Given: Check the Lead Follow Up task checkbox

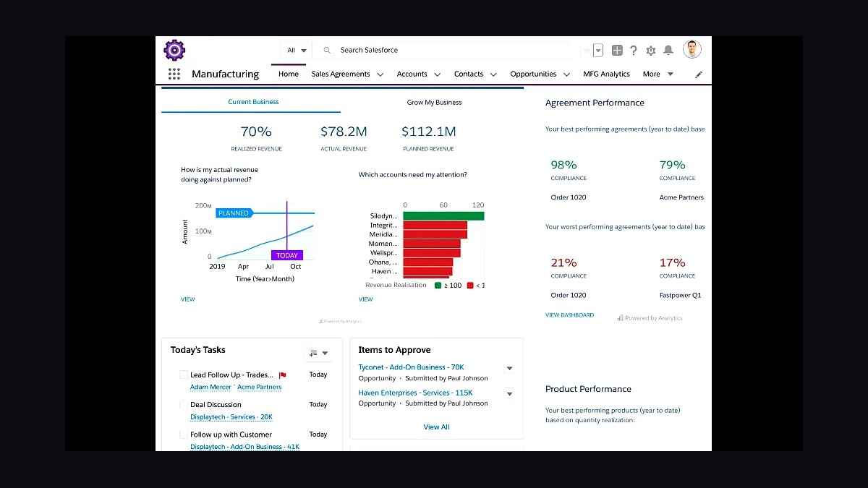Looking at the screenshot, I should tap(184, 374).
